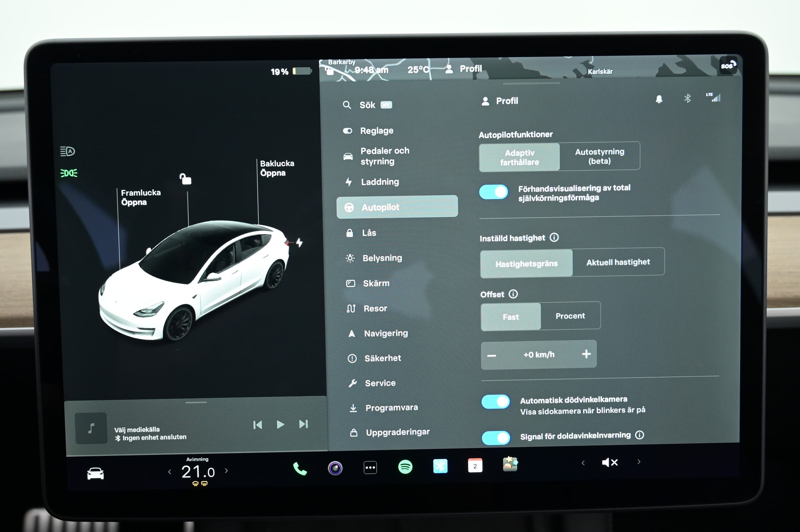Open the notifications bell icon
Image resolution: width=800 pixels, height=532 pixels.
(659, 99)
